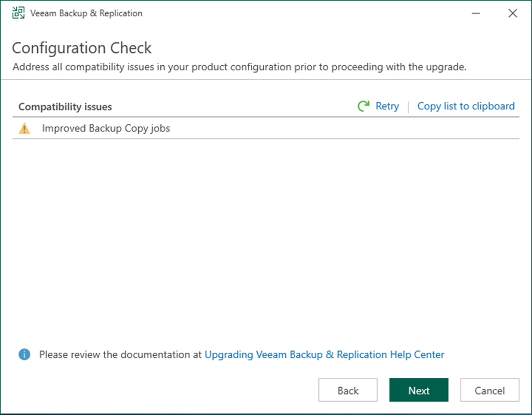Click the blue information circle icon
Viewport: 532px width, 415px height.
click(x=24, y=354)
